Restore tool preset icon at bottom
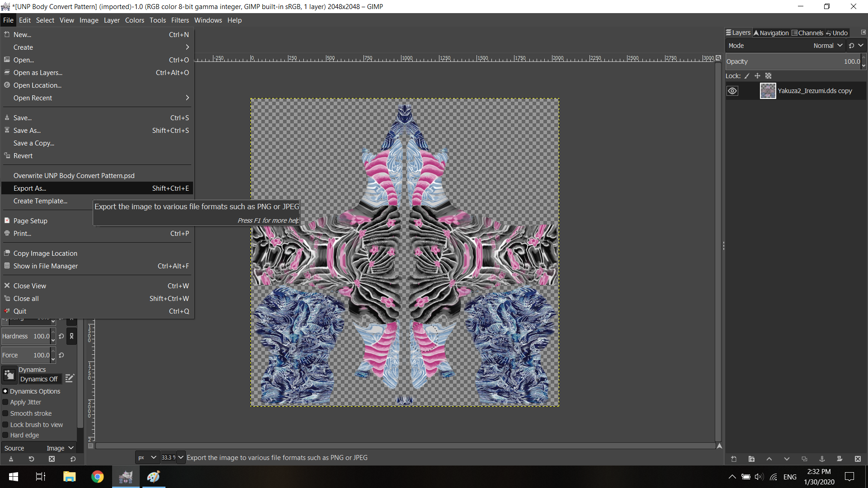This screenshot has height=488, width=868. click(31, 459)
